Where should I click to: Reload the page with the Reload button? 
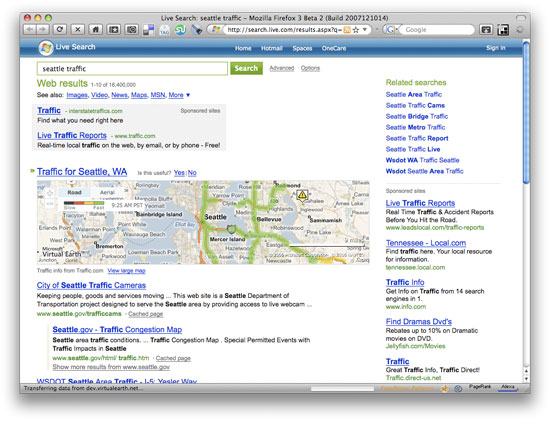60,29
